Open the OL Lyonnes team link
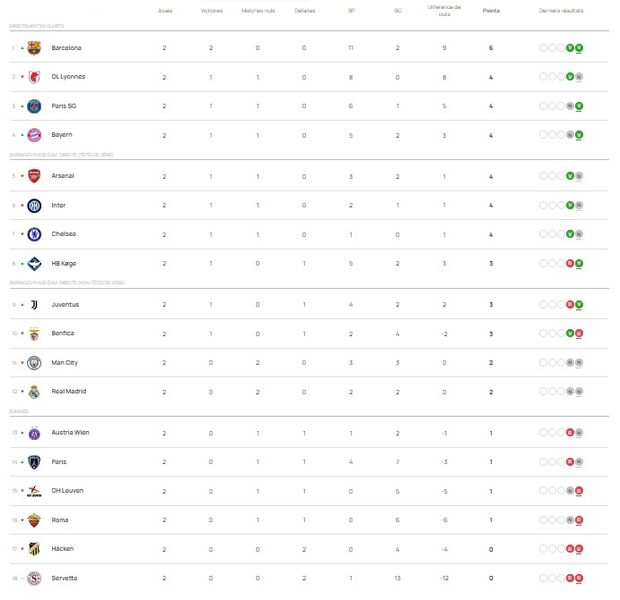The width and height of the screenshot is (620, 600). pos(68,77)
